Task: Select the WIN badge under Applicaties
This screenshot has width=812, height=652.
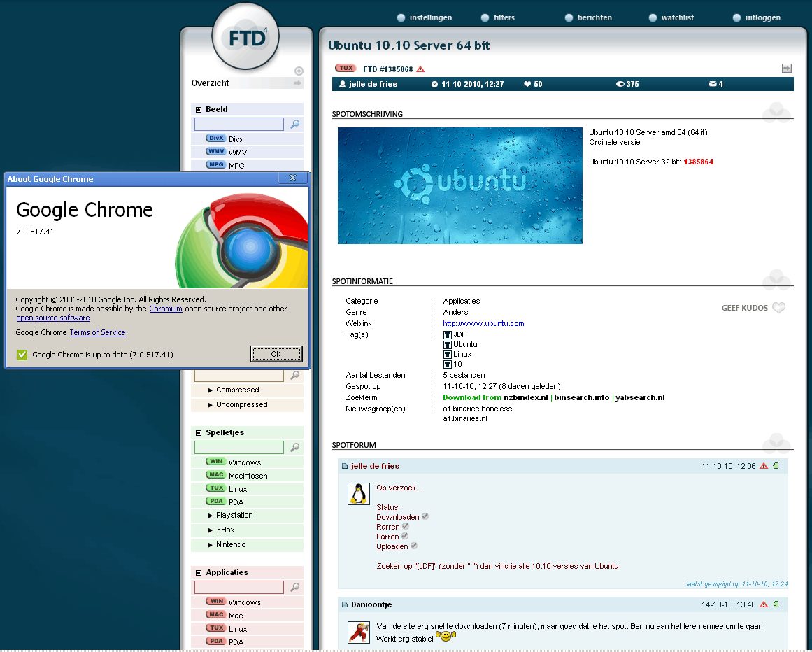Action: [216, 601]
